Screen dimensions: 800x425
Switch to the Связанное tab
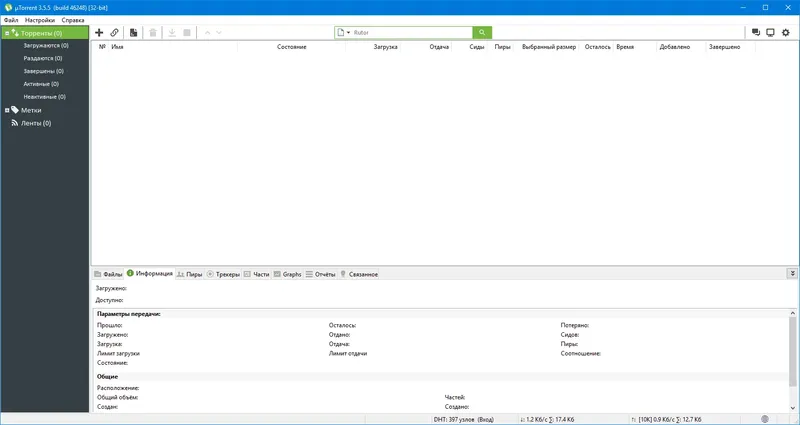(359, 274)
